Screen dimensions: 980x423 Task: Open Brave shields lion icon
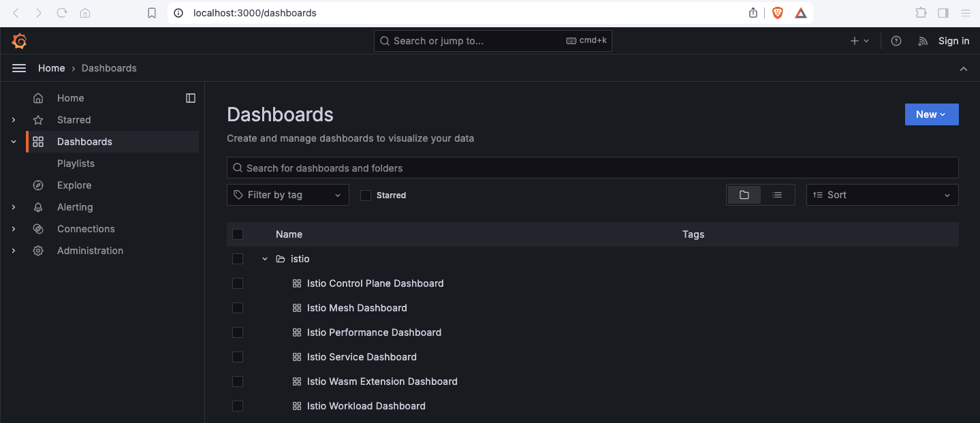[x=778, y=13]
